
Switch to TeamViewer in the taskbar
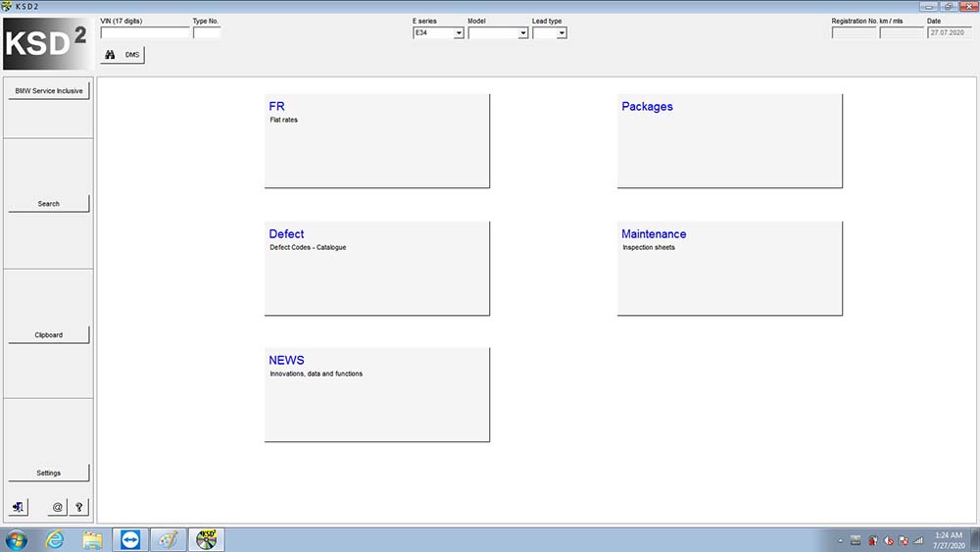point(130,539)
